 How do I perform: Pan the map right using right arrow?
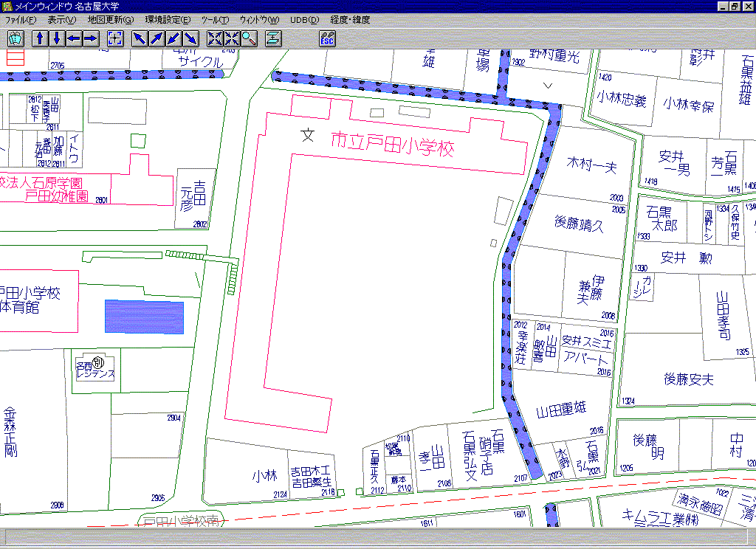point(91,38)
